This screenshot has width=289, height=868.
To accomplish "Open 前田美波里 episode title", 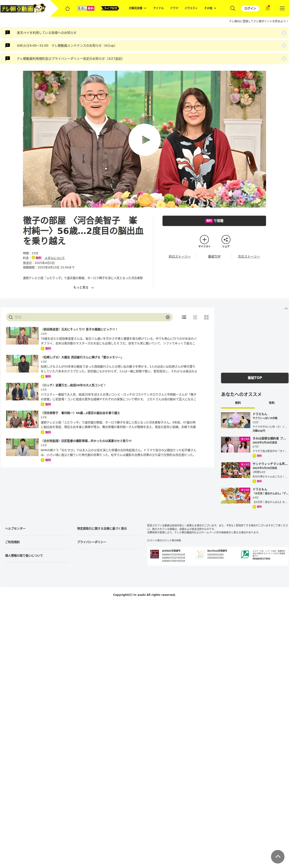I will [79, 329].
